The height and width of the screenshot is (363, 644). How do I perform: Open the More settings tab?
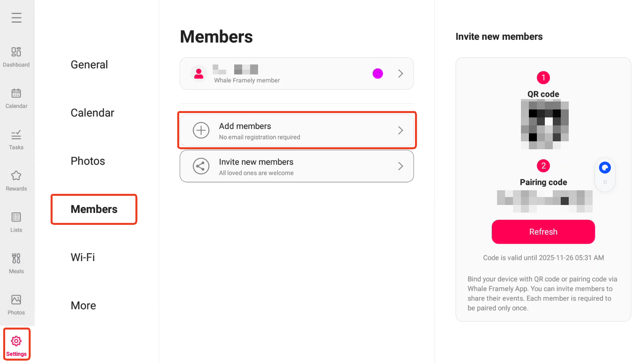83,306
